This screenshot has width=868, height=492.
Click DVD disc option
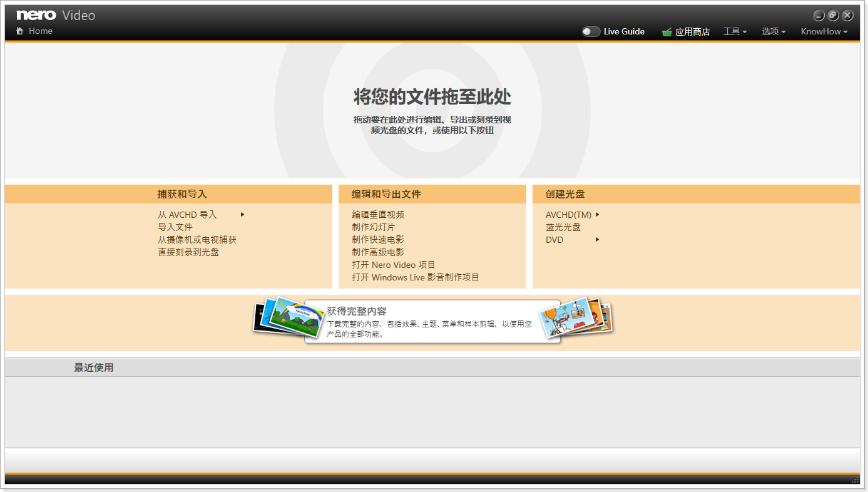554,240
